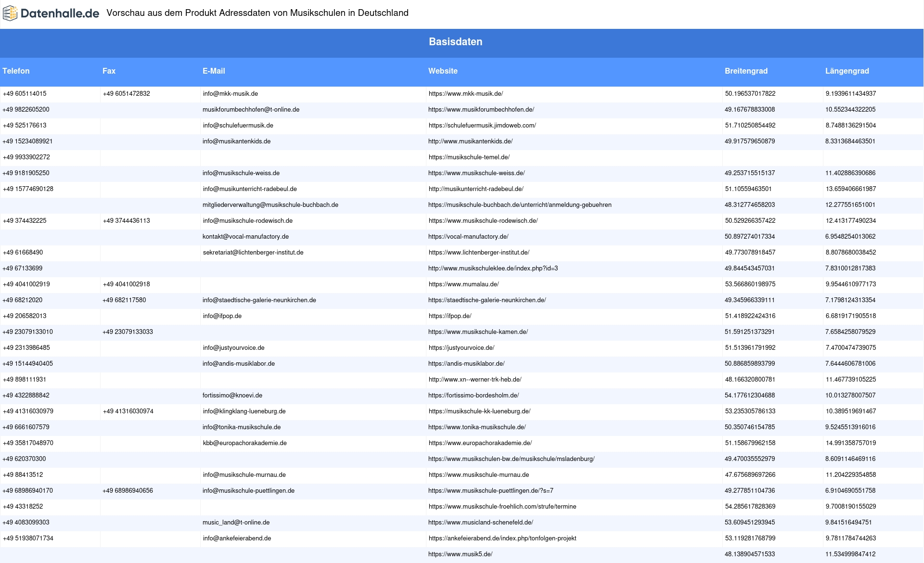This screenshot has width=924, height=563.
Task: Open the www.musikschule-weiss.de website link
Action: (x=476, y=173)
